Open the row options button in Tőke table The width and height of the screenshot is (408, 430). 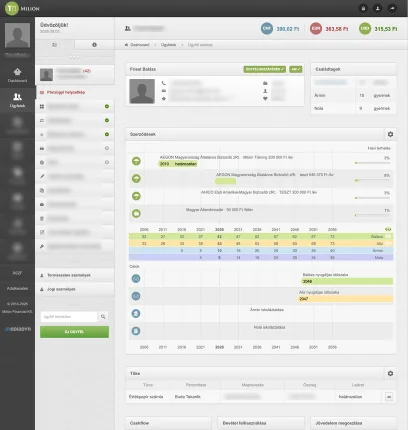(389, 397)
